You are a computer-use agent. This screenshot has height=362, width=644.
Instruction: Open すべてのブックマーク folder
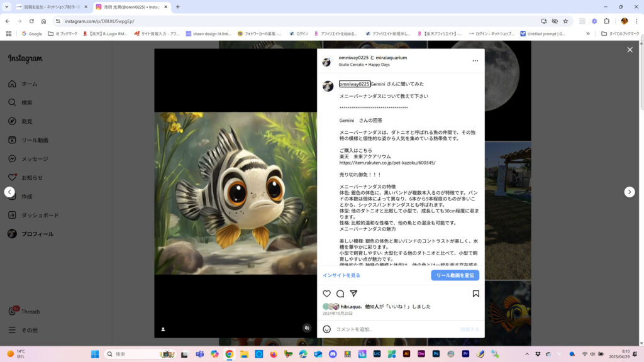pos(619,34)
